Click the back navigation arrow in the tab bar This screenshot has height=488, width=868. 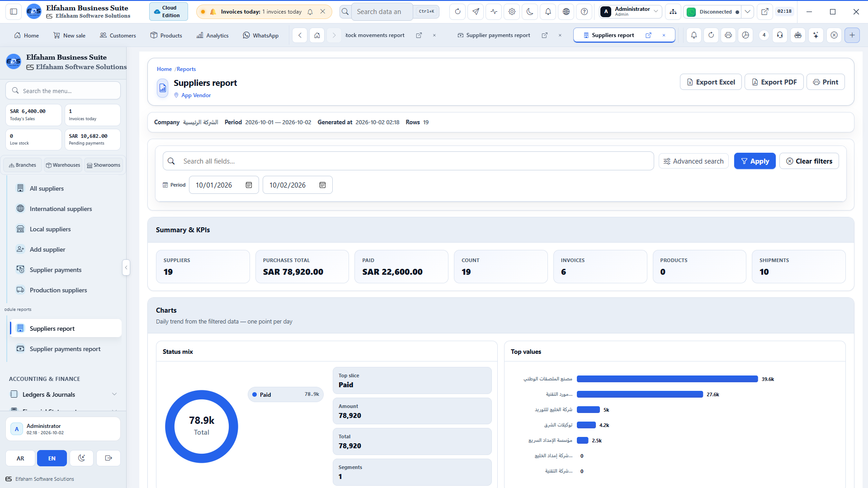click(300, 35)
